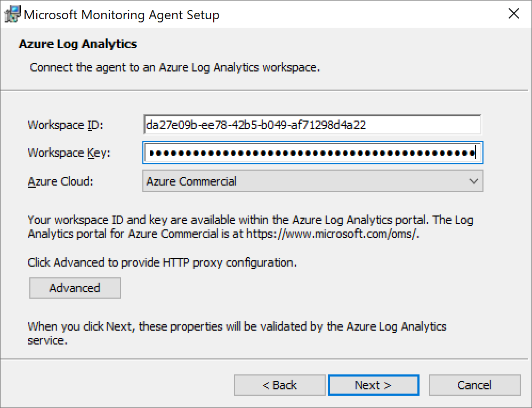Click the 'Azure Cloud:' label
Viewport: 532px width, 408px height.
tap(60, 181)
